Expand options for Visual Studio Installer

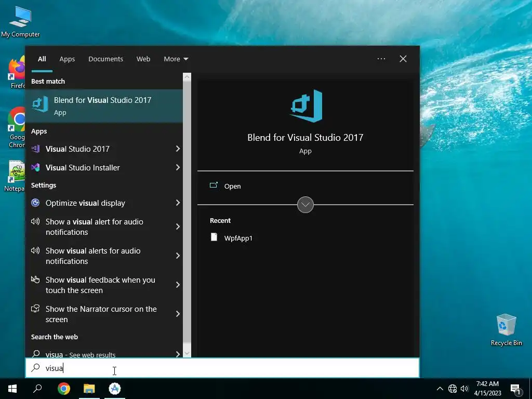(x=178, y=167)
